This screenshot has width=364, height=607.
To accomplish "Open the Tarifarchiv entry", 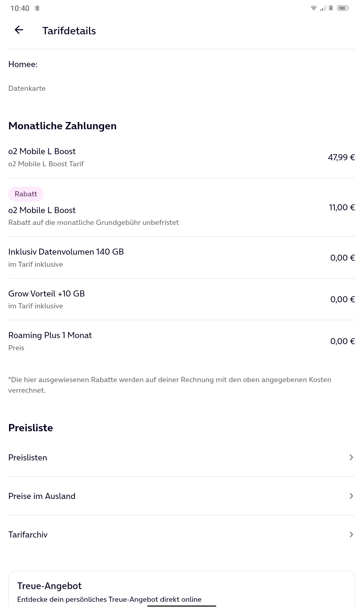I will pyautogui.click(x=28, y=535).
